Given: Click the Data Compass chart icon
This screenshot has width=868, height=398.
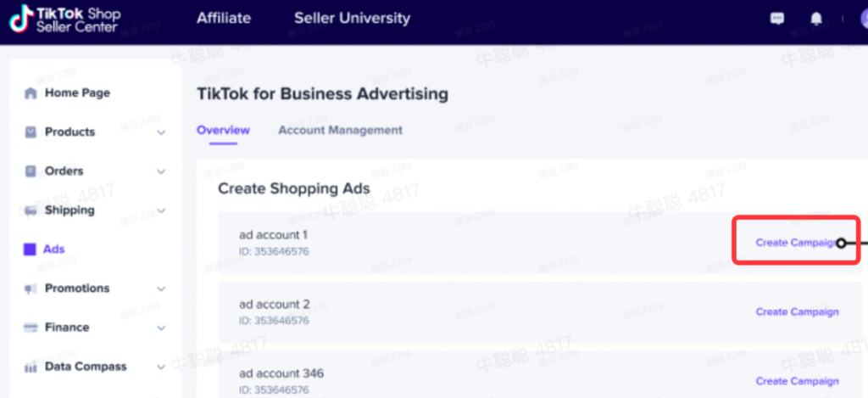Looking at the screenshot, I should coord(31,367).
